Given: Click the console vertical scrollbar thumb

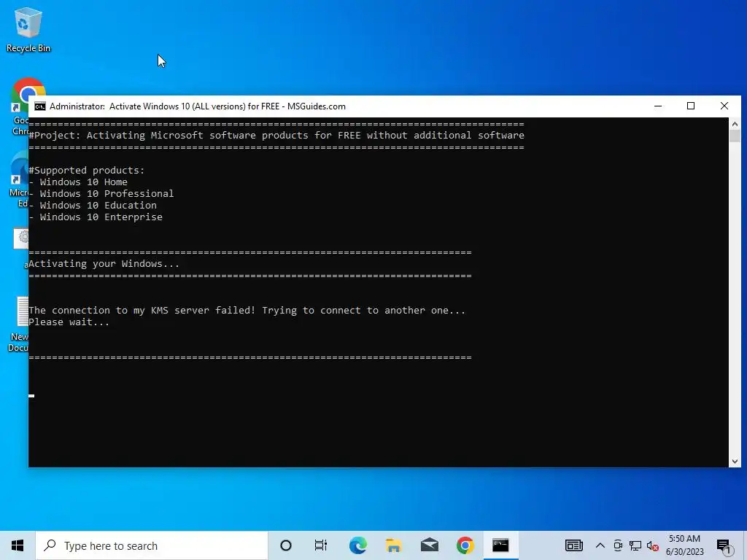Looking at the screenshot, I should (x=735, y=136).
